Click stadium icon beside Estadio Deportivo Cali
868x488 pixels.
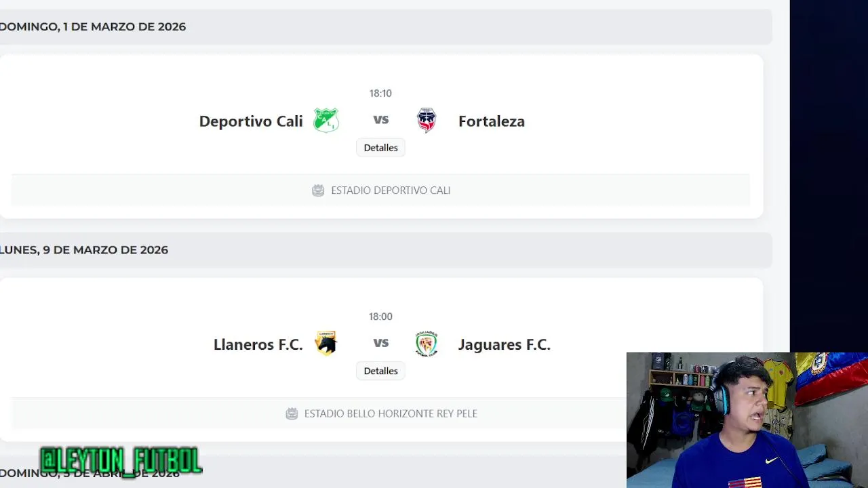tap(318, 190)
